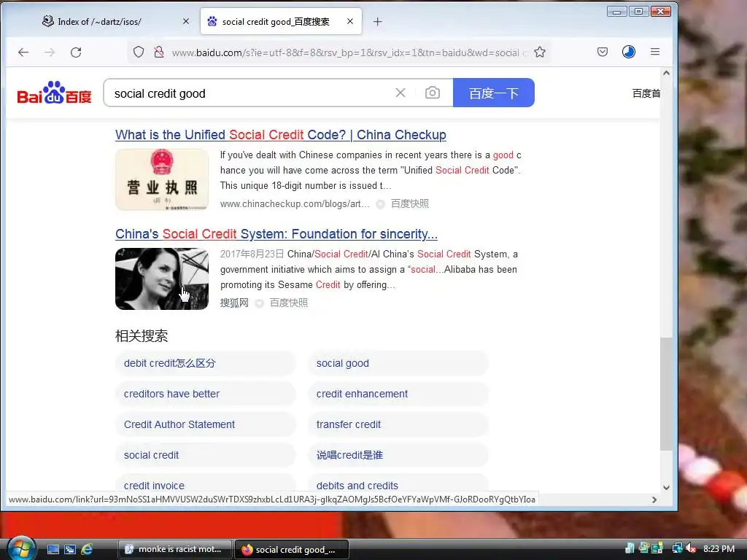The height and width of the screenshot is (560, 747).
Task: Open the Firefox hamburger menu
Action: click(x=655, y=52)
